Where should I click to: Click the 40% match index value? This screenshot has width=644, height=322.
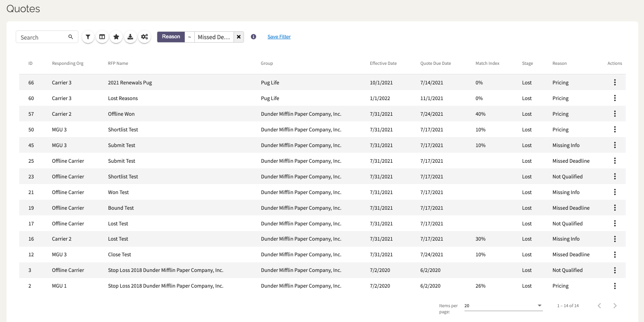point(481,114)
